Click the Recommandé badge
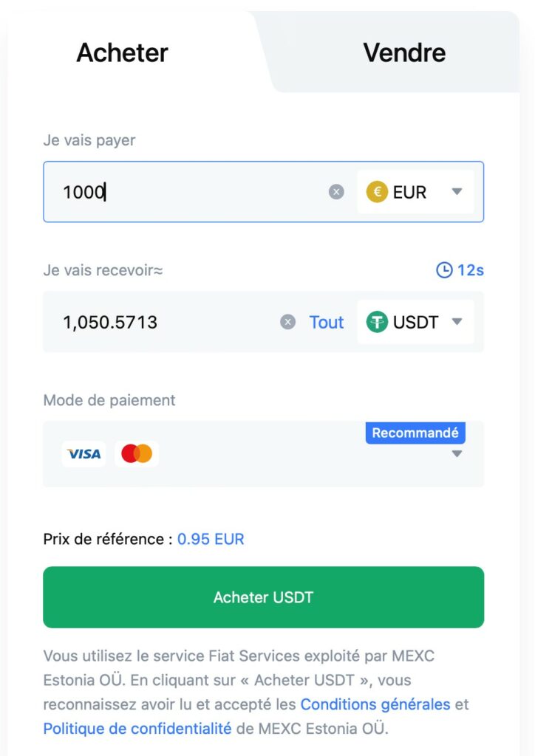535x756 pixels. coord(415,433)
